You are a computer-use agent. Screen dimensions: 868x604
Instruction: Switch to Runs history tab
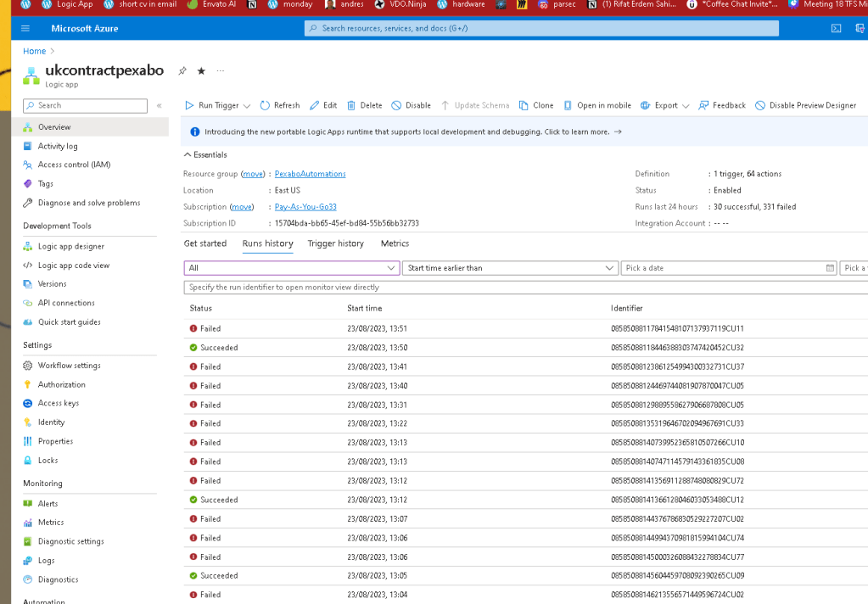click(x=268, y=243)
